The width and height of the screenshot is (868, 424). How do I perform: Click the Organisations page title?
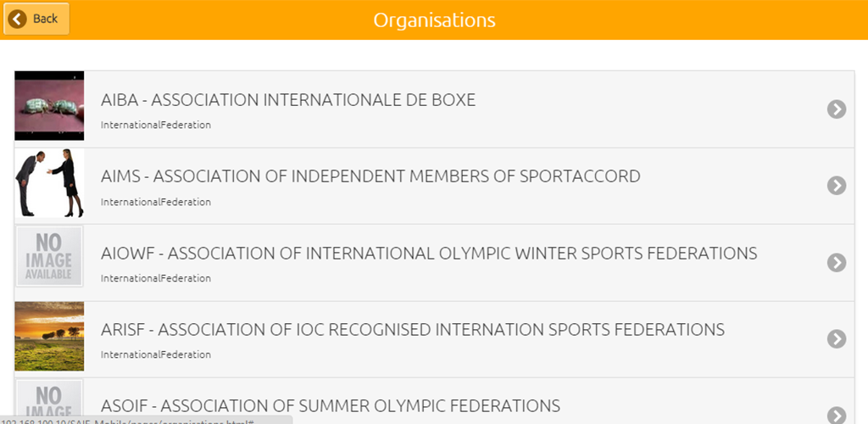[x=434, y=20]
